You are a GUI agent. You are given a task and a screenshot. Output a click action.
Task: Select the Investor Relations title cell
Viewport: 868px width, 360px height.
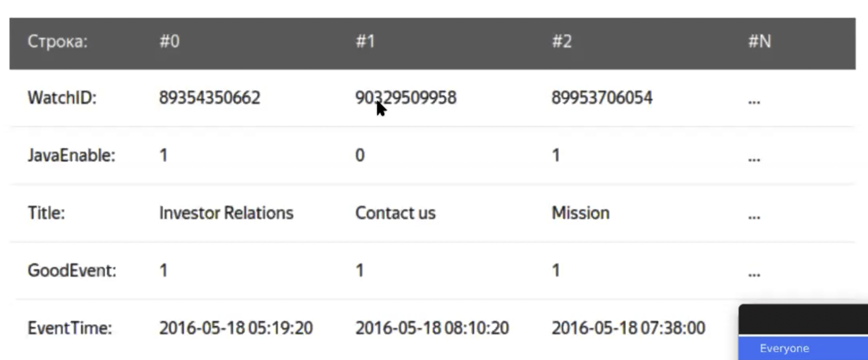226,213
